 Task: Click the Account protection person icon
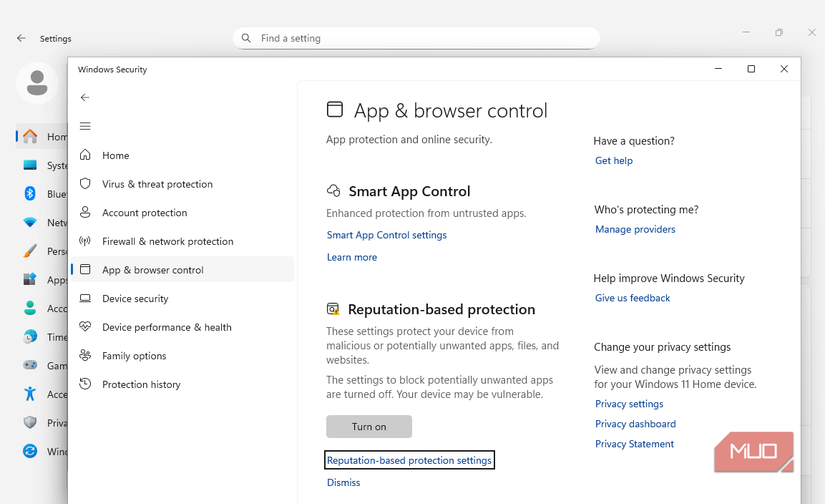[x=85, y=213]
